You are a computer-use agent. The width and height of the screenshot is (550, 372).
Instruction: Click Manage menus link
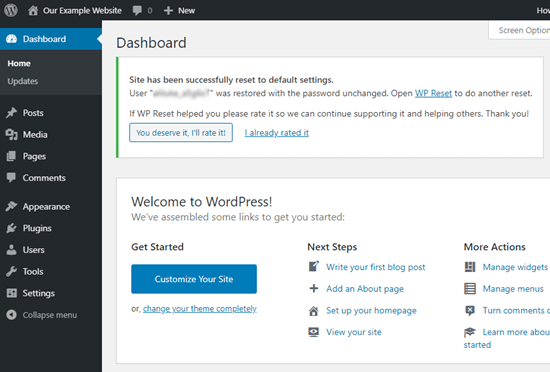click(513, 289)
